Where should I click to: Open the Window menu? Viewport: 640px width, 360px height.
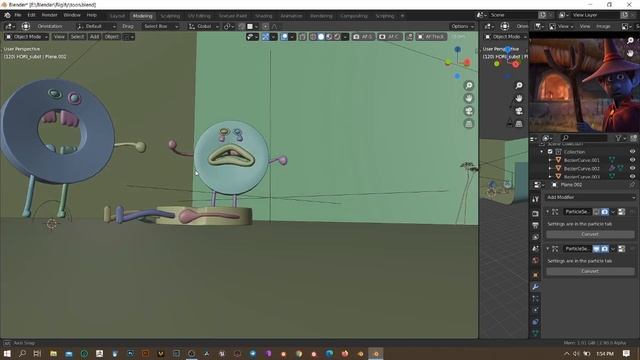(x=72, y=15)
